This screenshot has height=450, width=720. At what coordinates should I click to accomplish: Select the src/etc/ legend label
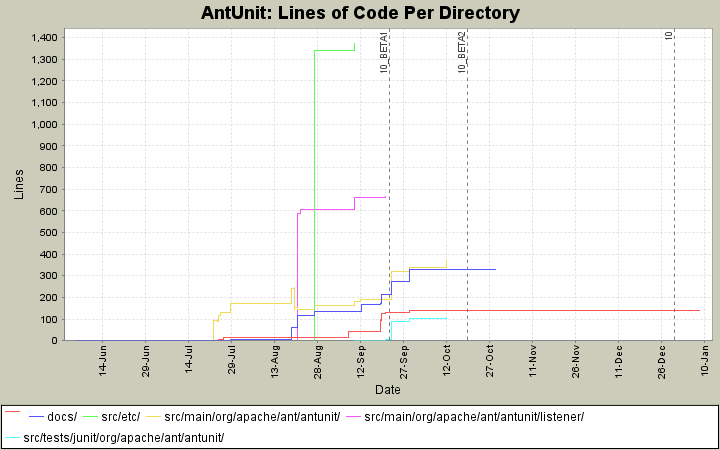click(121, 417)
